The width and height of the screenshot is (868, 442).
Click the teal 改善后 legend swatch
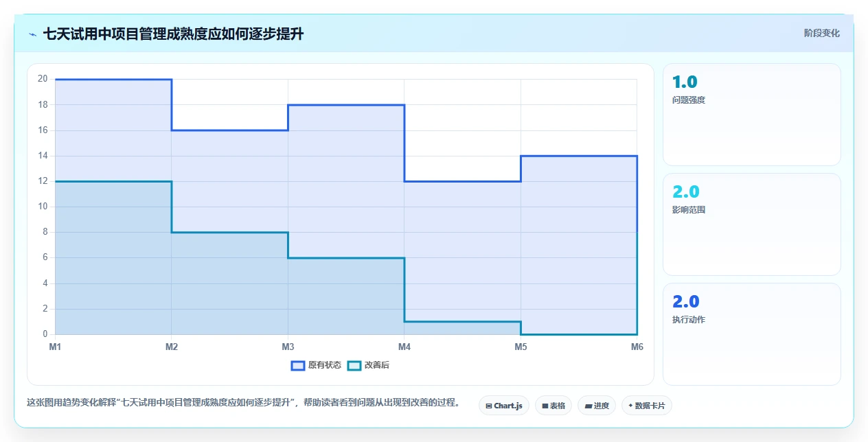354,365
